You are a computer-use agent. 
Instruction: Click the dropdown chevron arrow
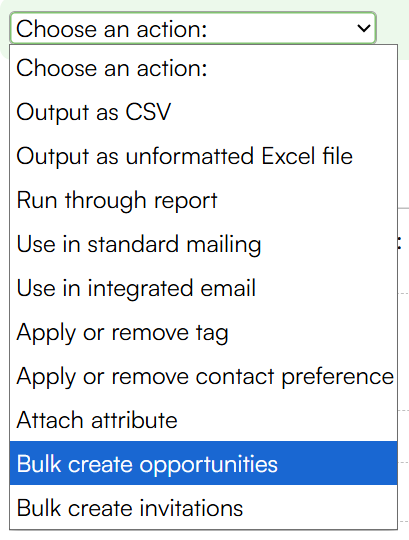364,28
